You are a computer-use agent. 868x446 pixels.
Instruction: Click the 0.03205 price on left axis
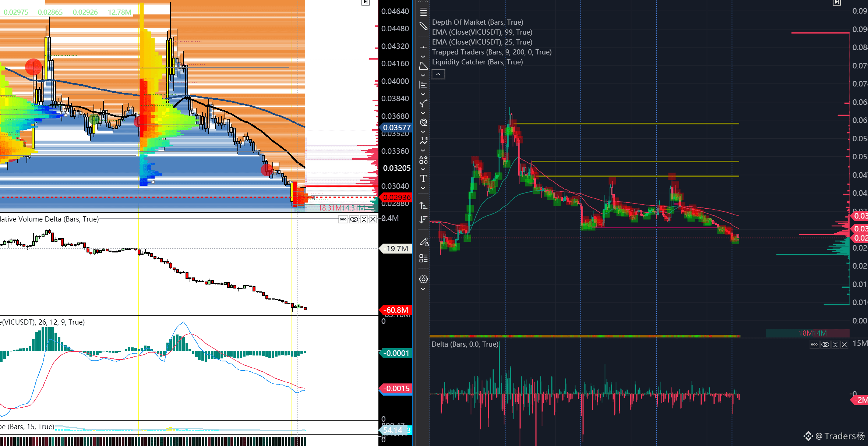396,168
